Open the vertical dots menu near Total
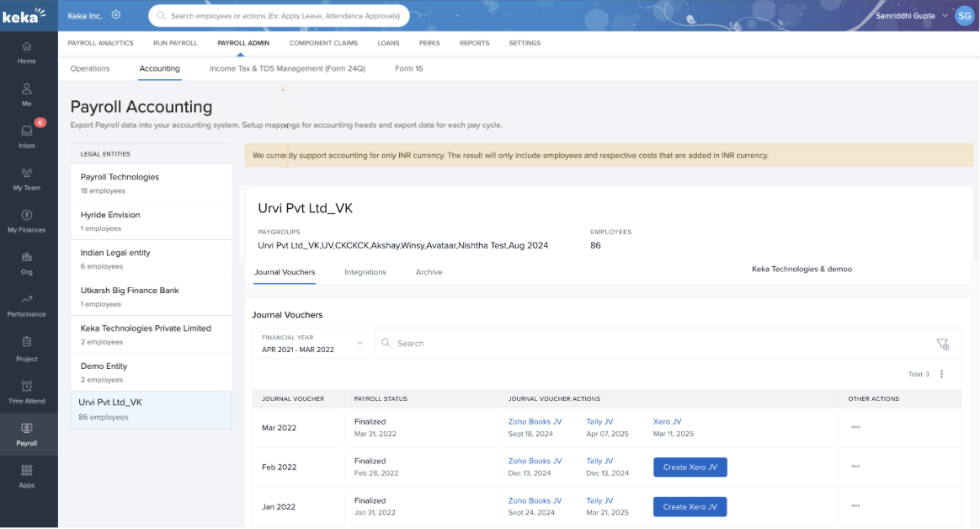Screen dimensions: 980x529 tap(941, 374)
